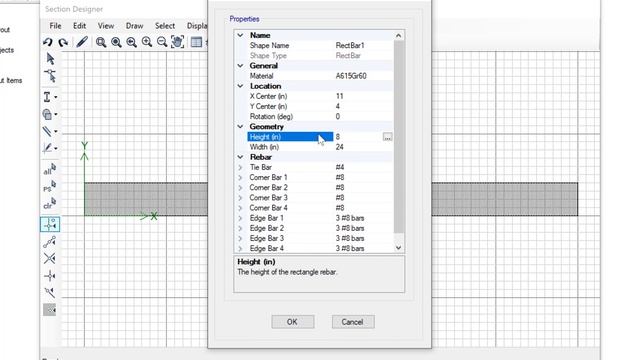The image size is (640, 360).
Task: Expand the Tie Bar row
Action: click(240, 167)
